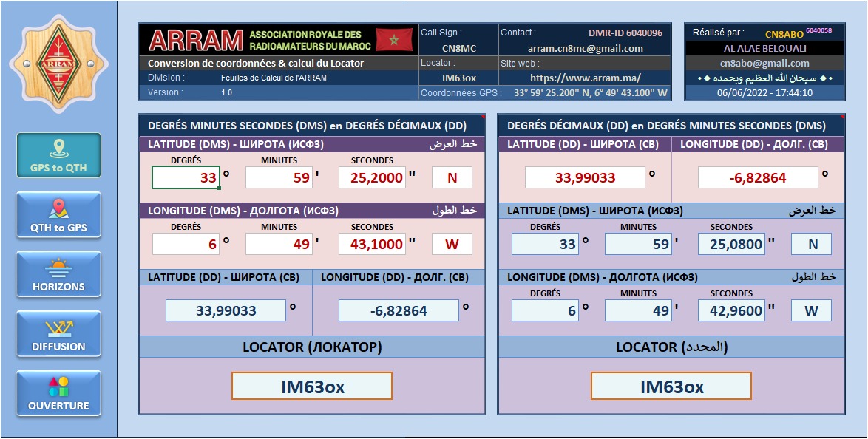Click computed longitude minutes in DD-to-DMS panel
Image resolution: width=868 pixels, height=439 pixels.
tap(638, 310)
